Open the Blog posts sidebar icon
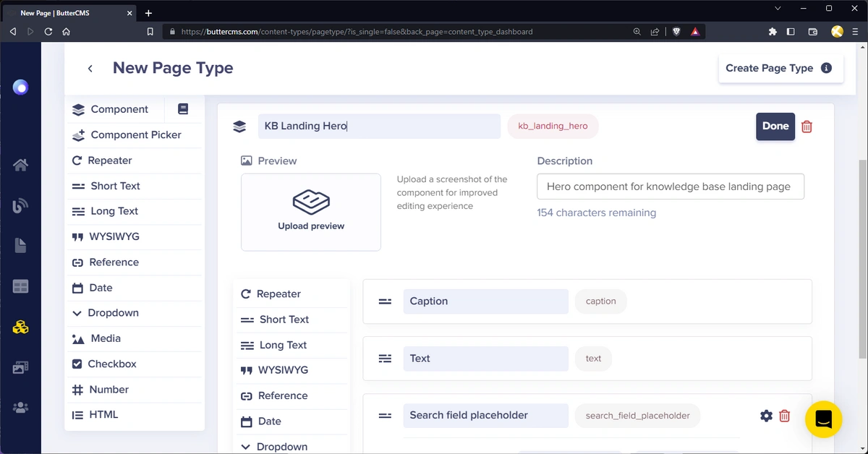 (x=20, y=205)
